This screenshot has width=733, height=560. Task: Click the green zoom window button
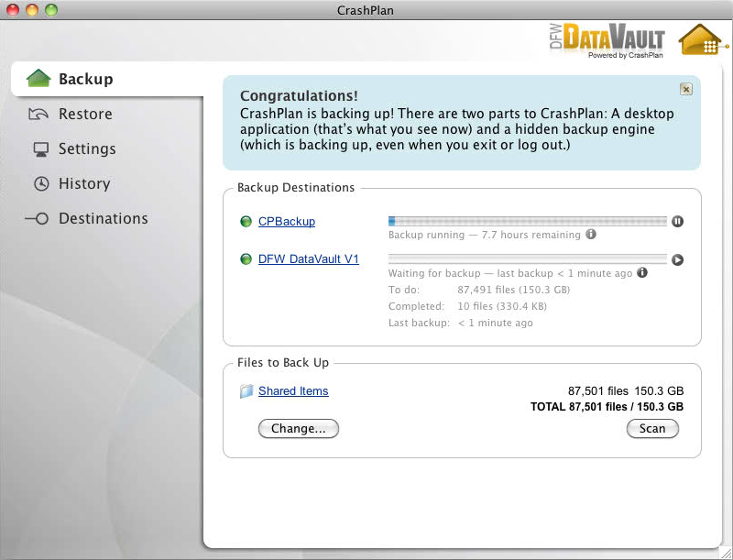coord(51,10)
